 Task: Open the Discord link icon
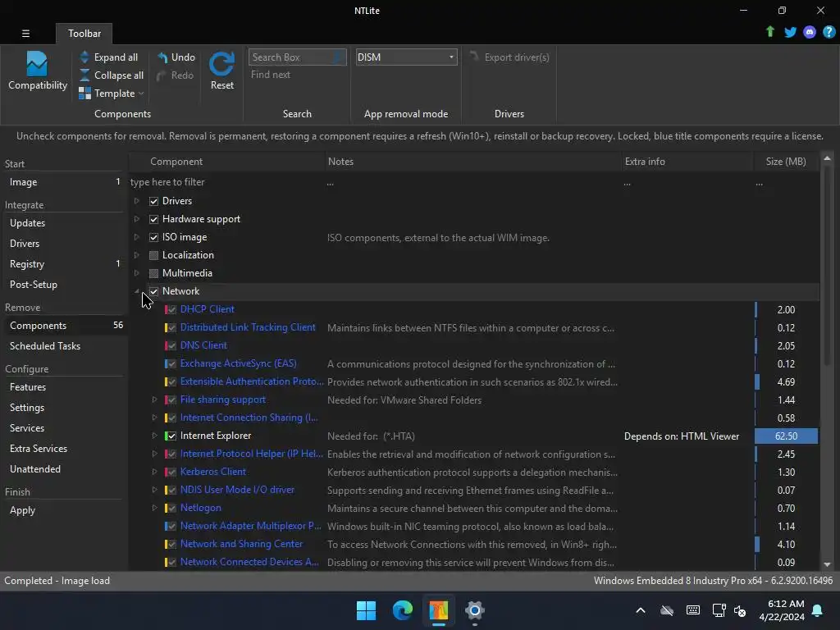[x=810, y=32]
